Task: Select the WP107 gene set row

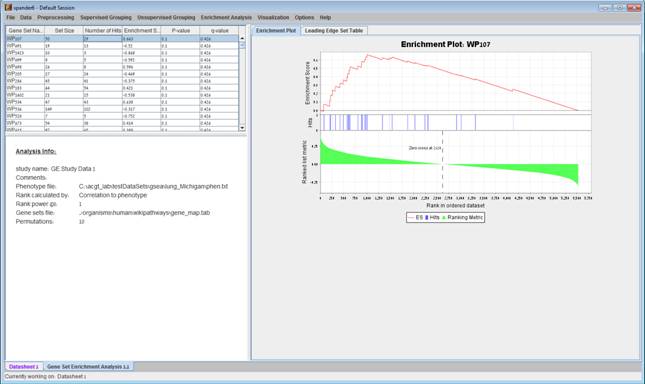Action: click(122, 39)
